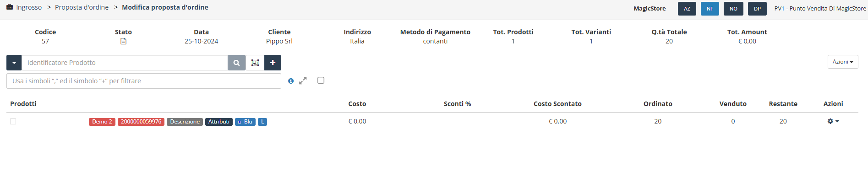Click the Descrizione tag on product

185,122
